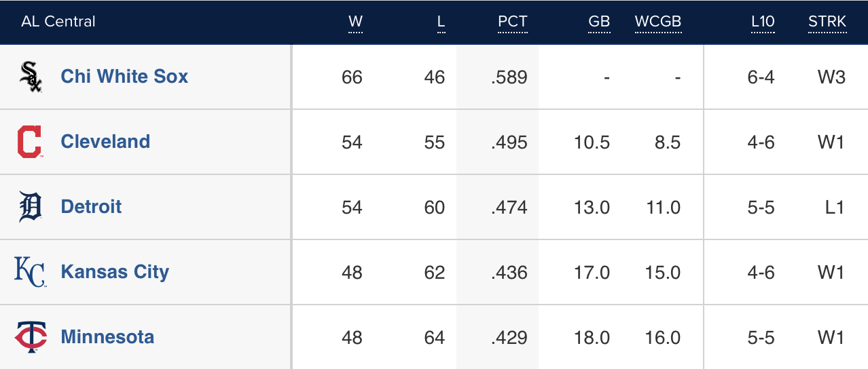Image resolution: width=868 pixels, height=369 pixels.
Task: Open the Kansas City team link
Action: (115, 271)
